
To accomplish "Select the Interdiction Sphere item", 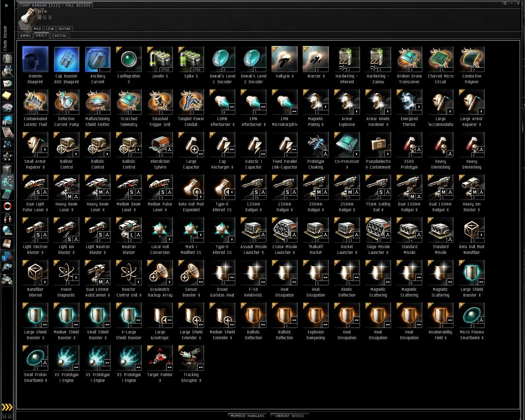I will click(x=160, y=151).
